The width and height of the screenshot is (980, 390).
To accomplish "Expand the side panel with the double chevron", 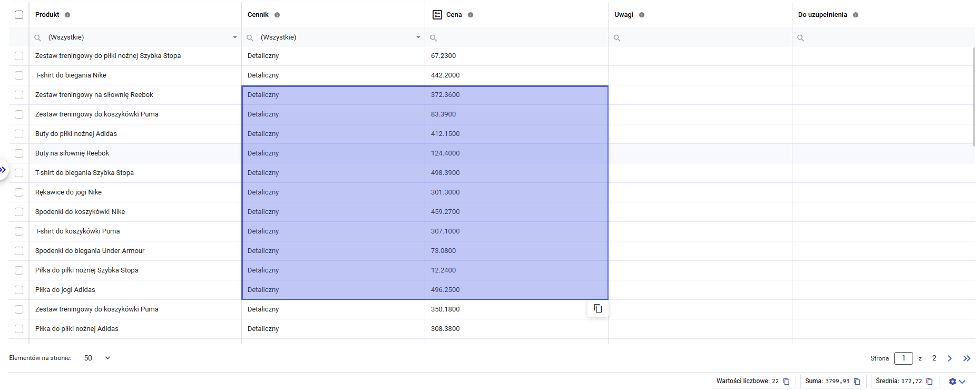I will [x=3, y=170].
